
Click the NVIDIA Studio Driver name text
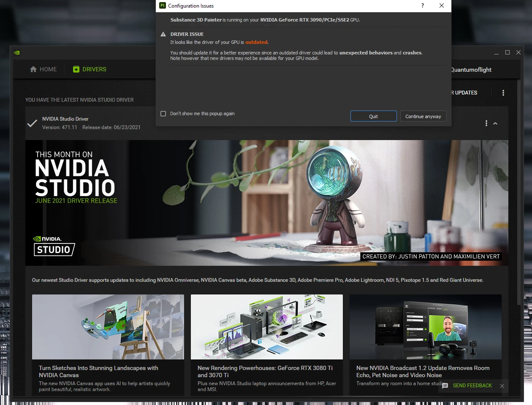pos(65,119)
